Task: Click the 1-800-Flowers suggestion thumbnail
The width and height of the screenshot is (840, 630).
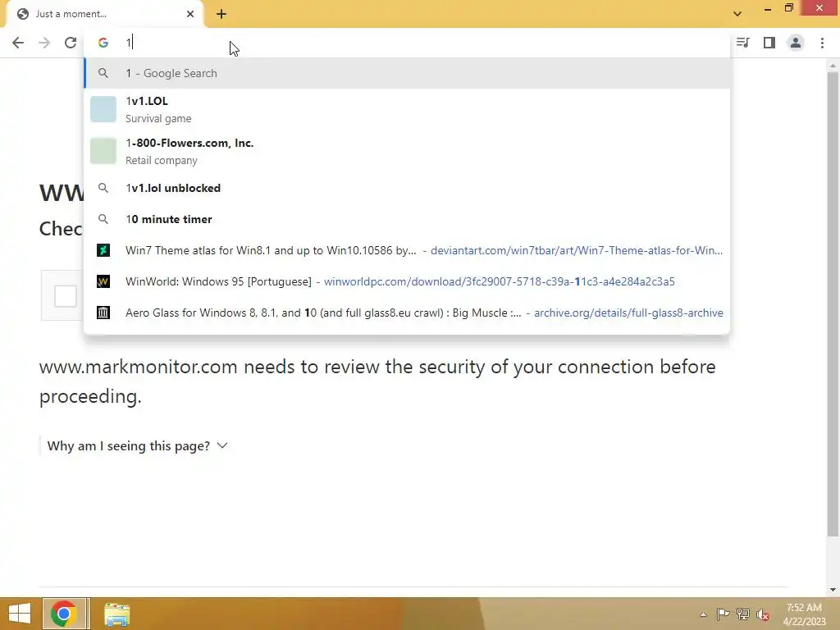Action: point(103,151)
